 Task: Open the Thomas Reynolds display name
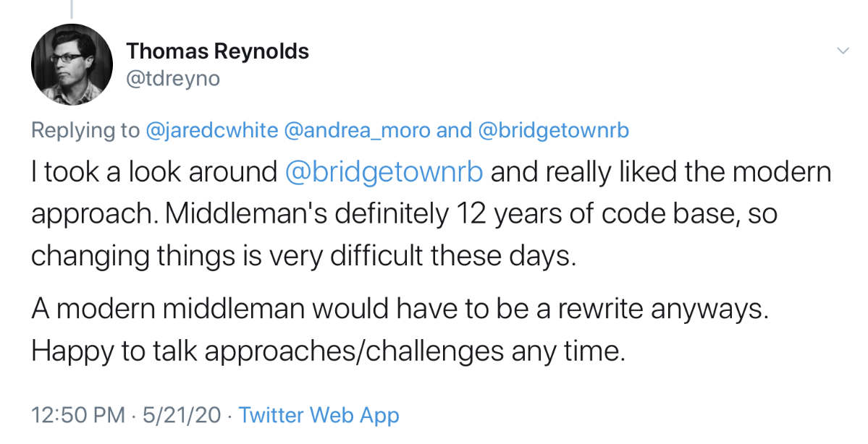pyautogui.click(x=217, y=51)
